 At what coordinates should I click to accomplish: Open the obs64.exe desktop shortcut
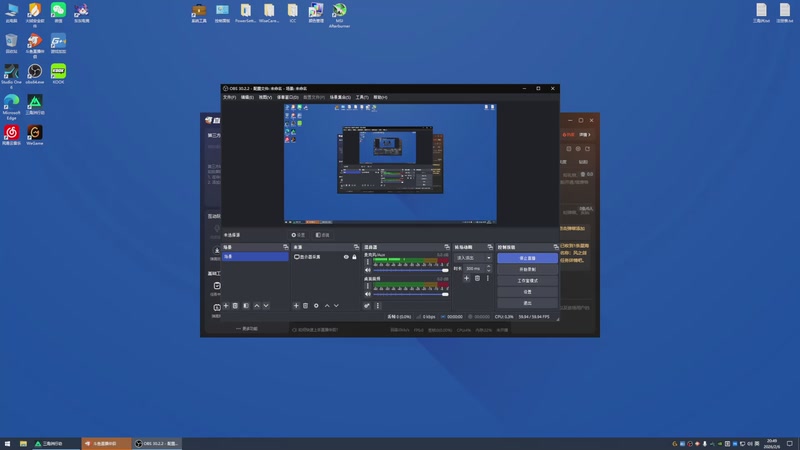35,74
